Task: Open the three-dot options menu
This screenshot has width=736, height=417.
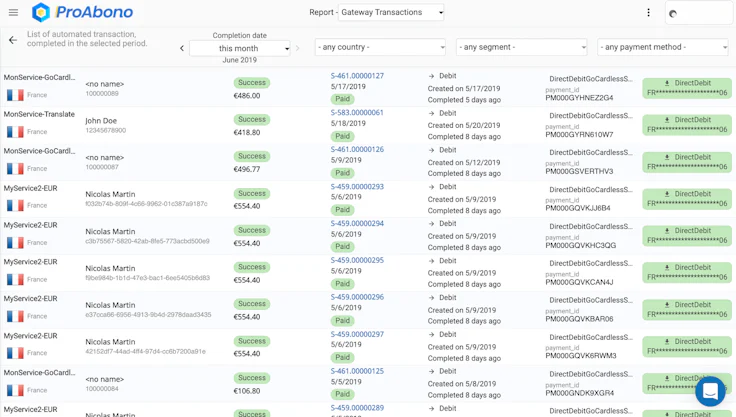Action: [648, 13]
